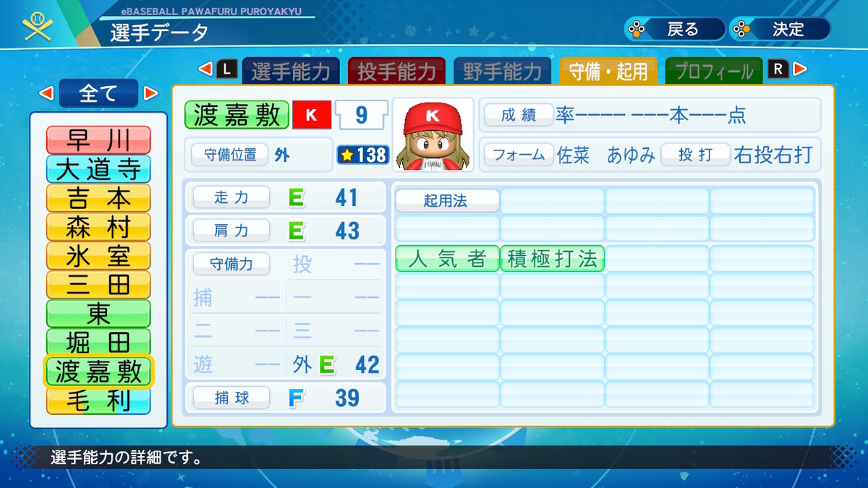Click the red K team badge

[312, 115]
